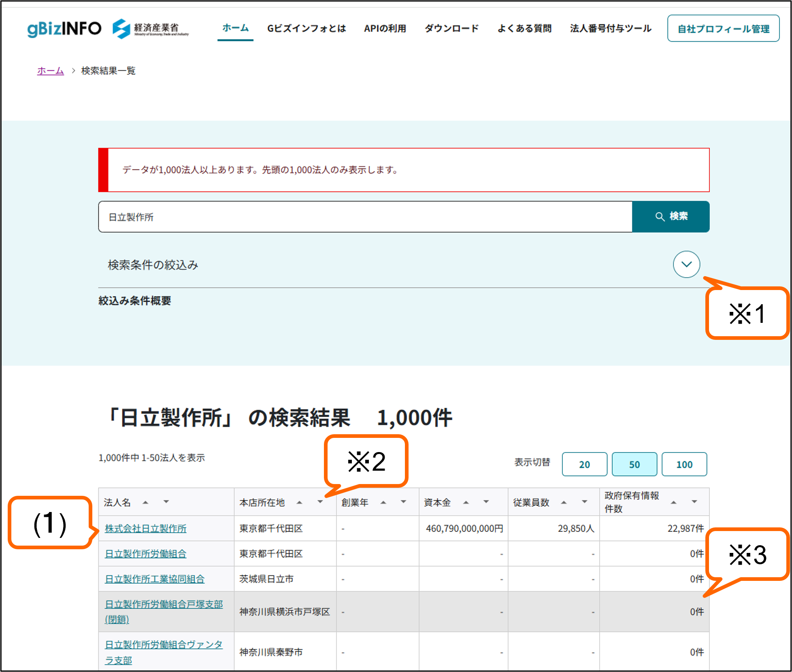Sort 法人名 column descending arrow
The image size is (792, 672).
click(166, 502)
